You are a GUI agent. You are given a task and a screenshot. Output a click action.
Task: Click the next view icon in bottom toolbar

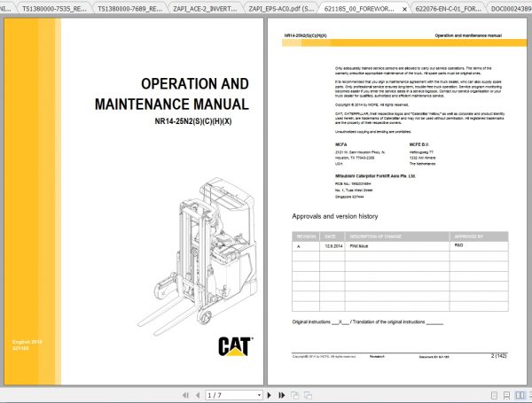click(308, 395)
